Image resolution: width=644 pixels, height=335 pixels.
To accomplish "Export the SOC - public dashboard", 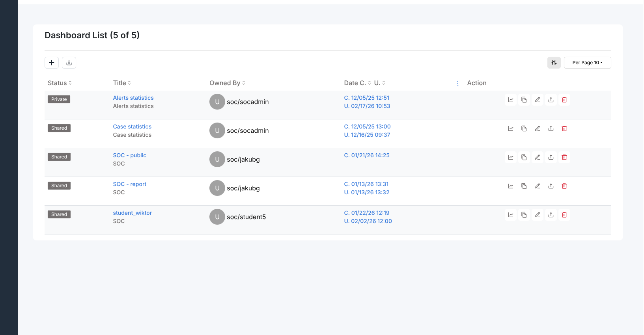I will coord(551,157).
